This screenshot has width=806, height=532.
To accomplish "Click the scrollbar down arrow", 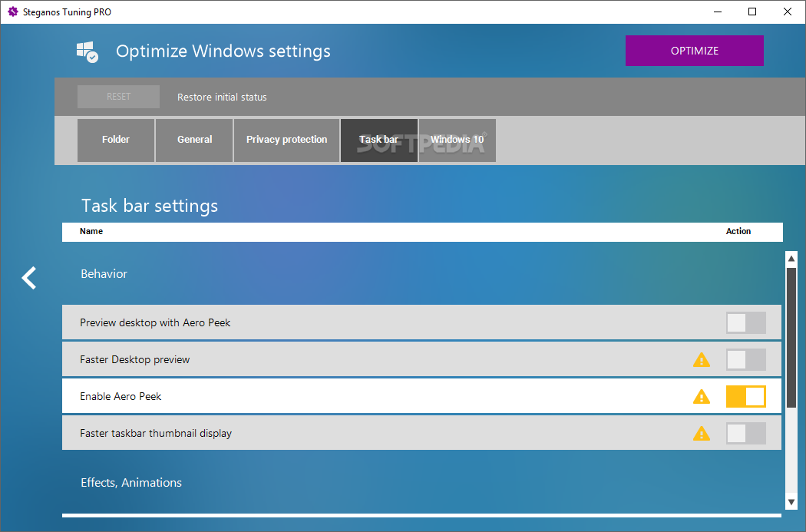I will point(791,502).
